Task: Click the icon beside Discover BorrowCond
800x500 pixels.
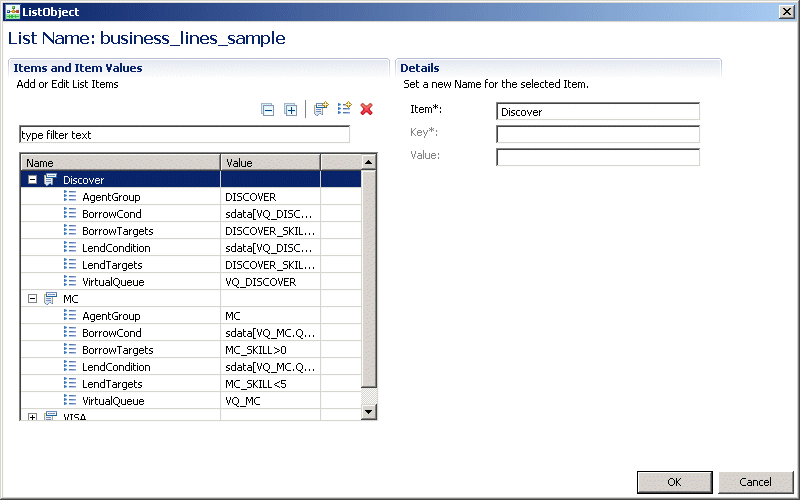Action: coord(70,213)
